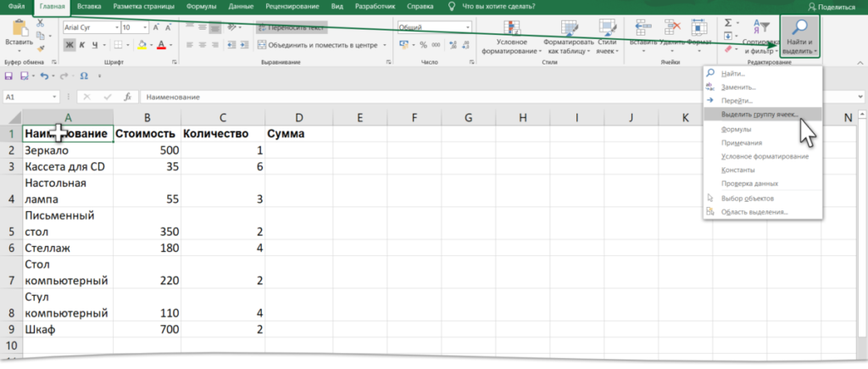Screen dimensions: 868x369
Task: Open the Arial Cyr font name dropdown
Action: coord(117,27)
